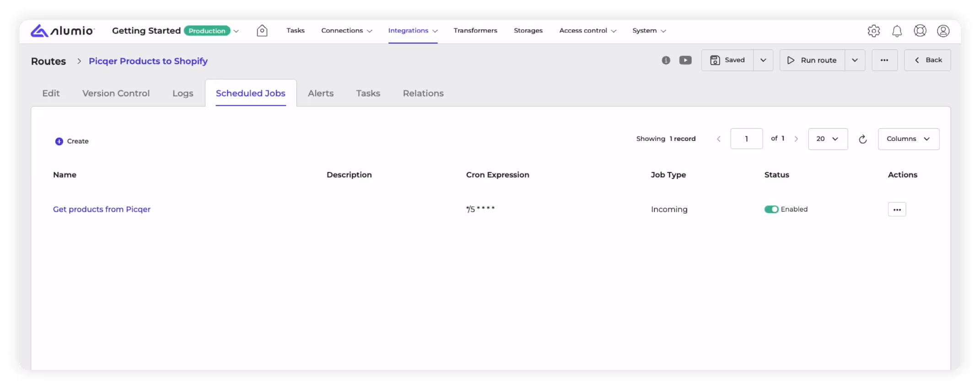The width and height of the screenshot is (980, 390).
Task: Open the notifications bell
Action: (x=897, y=31)
